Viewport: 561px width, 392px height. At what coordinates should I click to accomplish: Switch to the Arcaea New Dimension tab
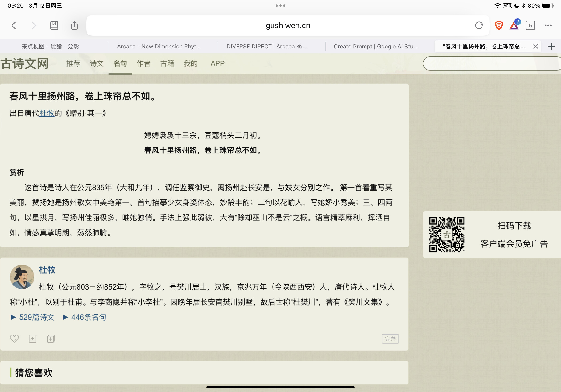(159, 47)
